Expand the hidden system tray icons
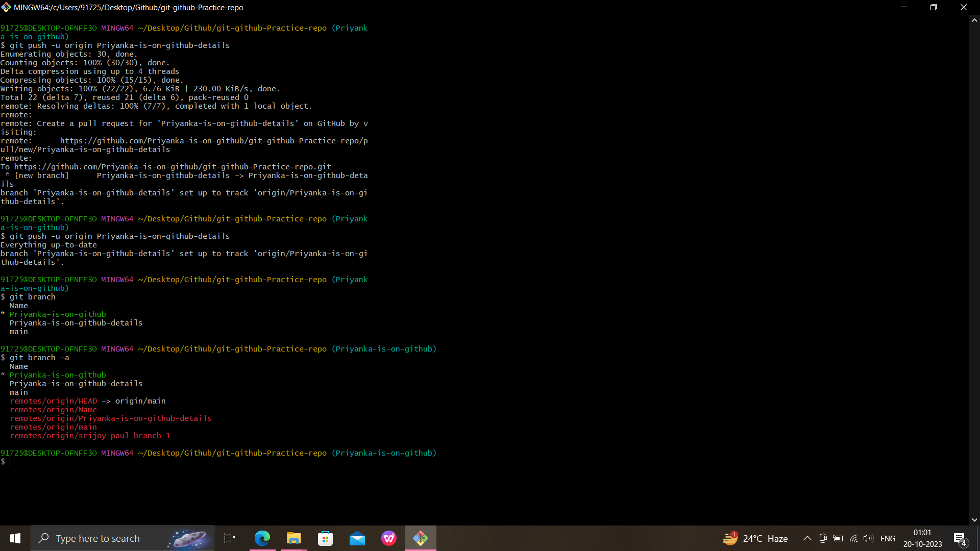The image size is (980, 551). click(x=807, y=538)
